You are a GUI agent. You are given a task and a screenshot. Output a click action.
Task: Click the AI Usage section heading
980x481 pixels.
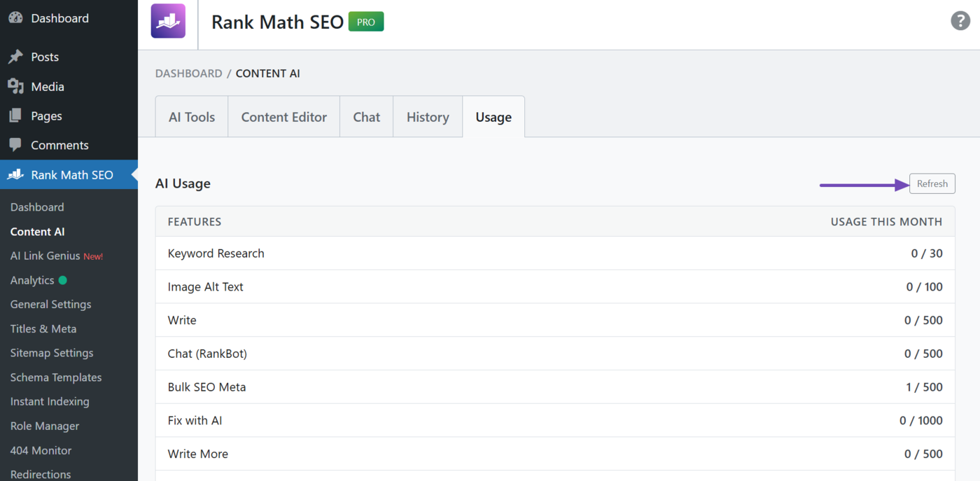click(183, 183)
